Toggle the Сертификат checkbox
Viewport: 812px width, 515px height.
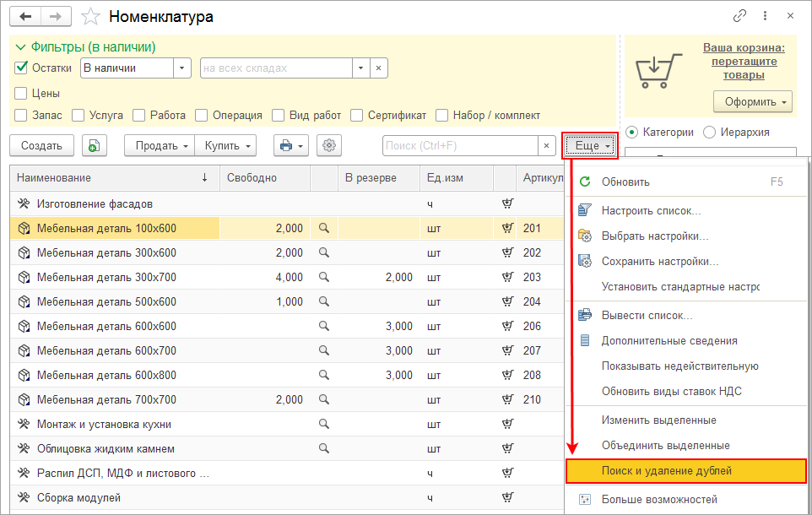click(x=356, y=115)
